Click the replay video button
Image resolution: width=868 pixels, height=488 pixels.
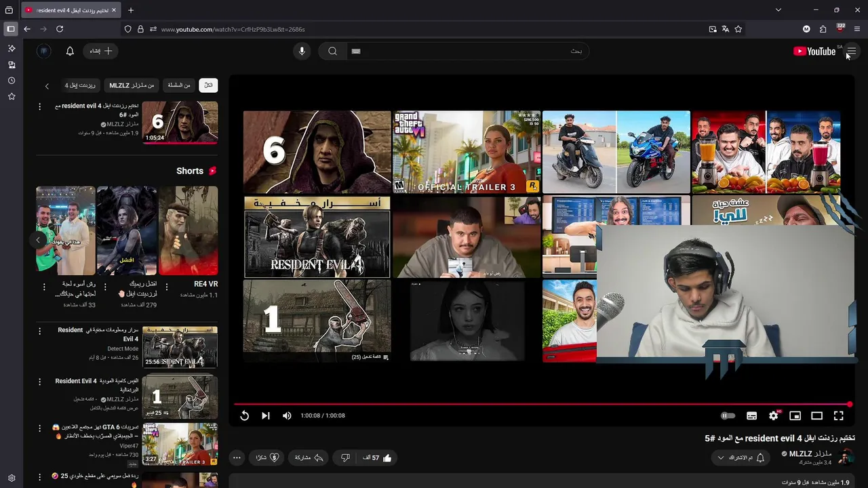[245, 415]
